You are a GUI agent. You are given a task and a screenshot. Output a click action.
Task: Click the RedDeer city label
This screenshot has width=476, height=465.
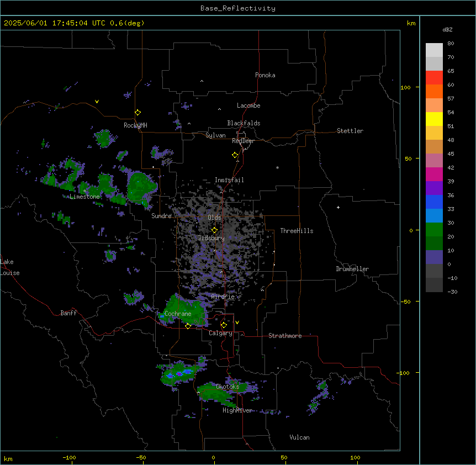point(243,141)
